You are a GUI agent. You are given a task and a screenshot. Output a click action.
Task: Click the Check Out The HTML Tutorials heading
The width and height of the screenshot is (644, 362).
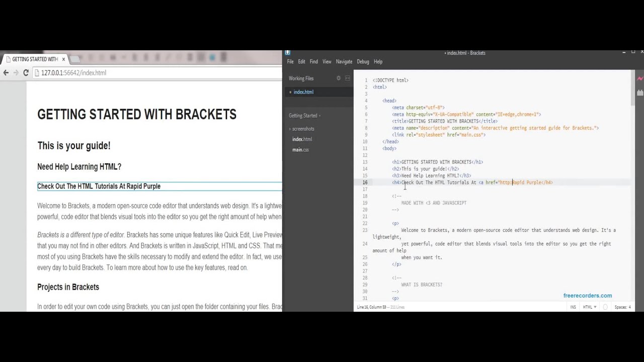(99, 186)
